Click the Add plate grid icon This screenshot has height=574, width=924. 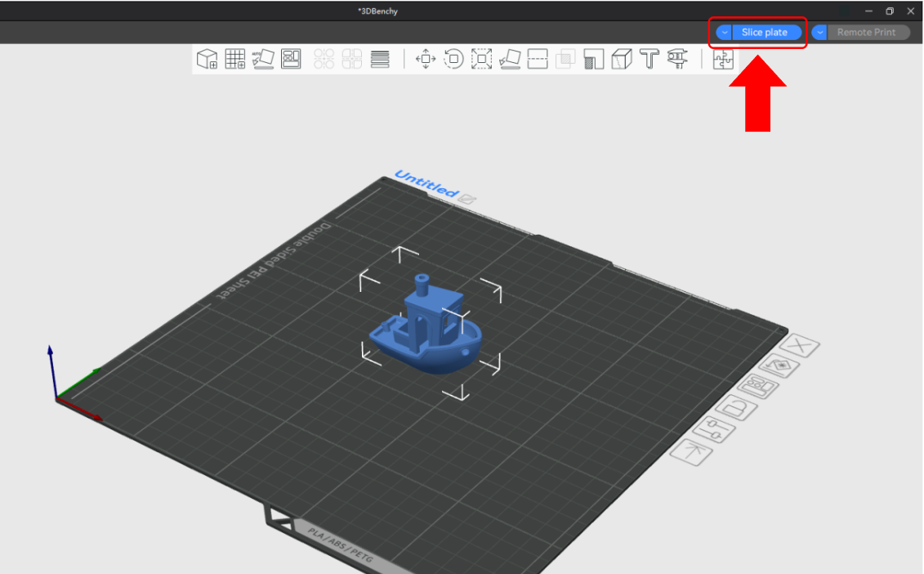pyautogui.click(x=235, y=59)
